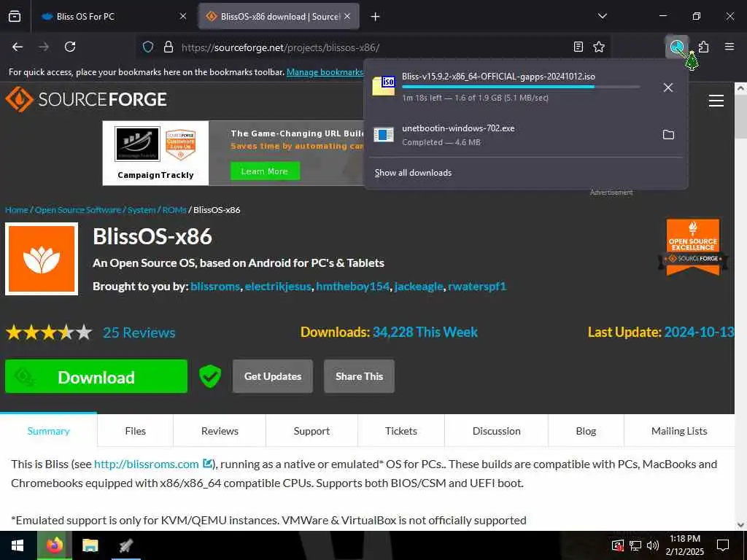The image size is (747, 560).
Task: Click Show all downloads
Action: point(413,172)
